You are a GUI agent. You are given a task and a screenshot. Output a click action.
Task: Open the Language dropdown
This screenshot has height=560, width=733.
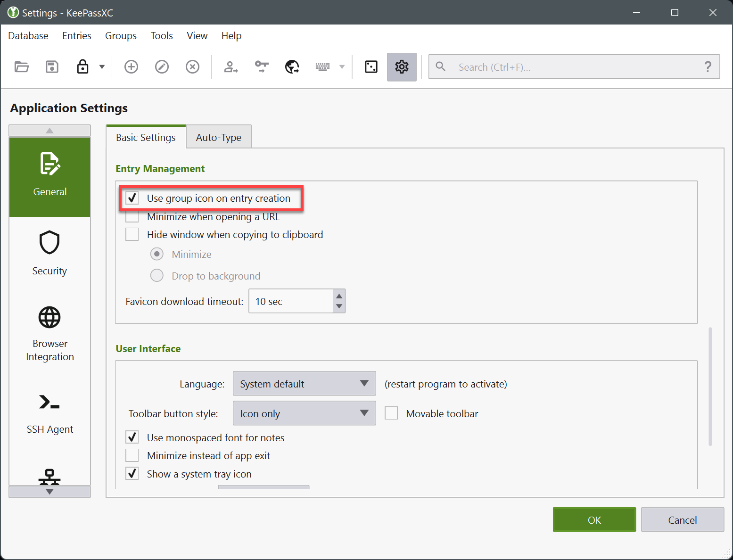304,383
